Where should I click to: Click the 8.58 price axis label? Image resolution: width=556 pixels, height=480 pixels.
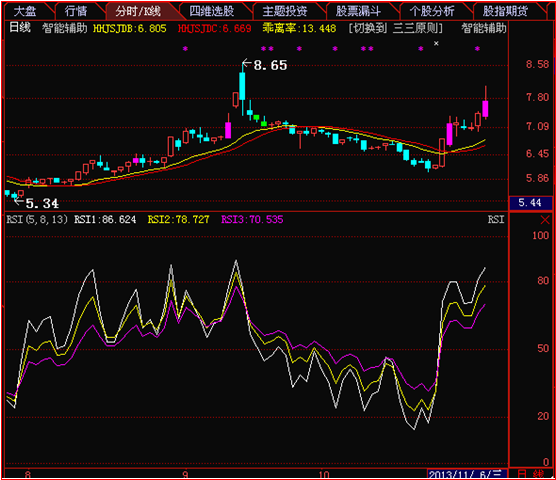pyautogui.click(x=538, y=64)
